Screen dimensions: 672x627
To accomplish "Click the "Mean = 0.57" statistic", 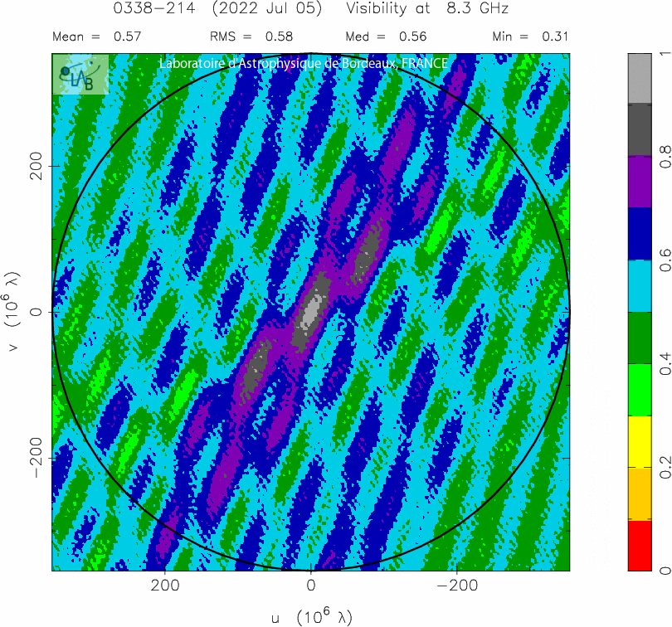I will [x=97, y=36].
